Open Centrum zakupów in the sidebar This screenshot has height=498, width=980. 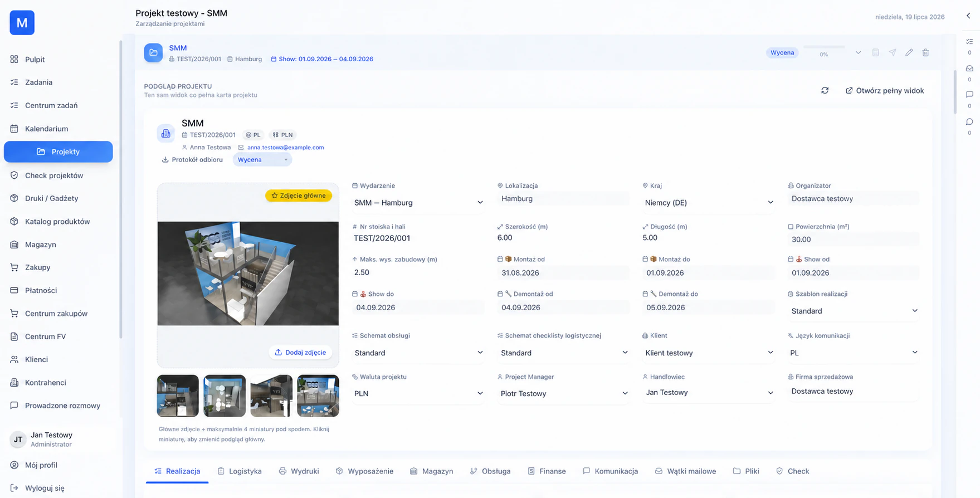pyautogui.click(x=60, y=313)
